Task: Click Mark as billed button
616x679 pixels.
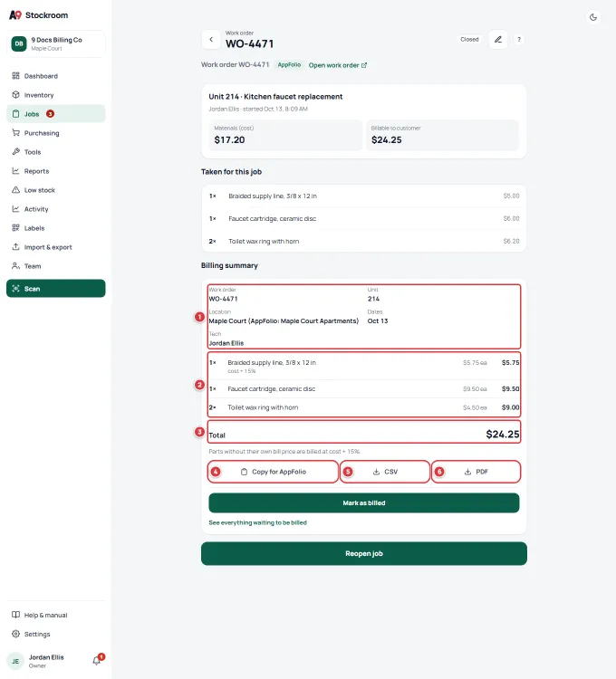Action: tap(364, 502)
